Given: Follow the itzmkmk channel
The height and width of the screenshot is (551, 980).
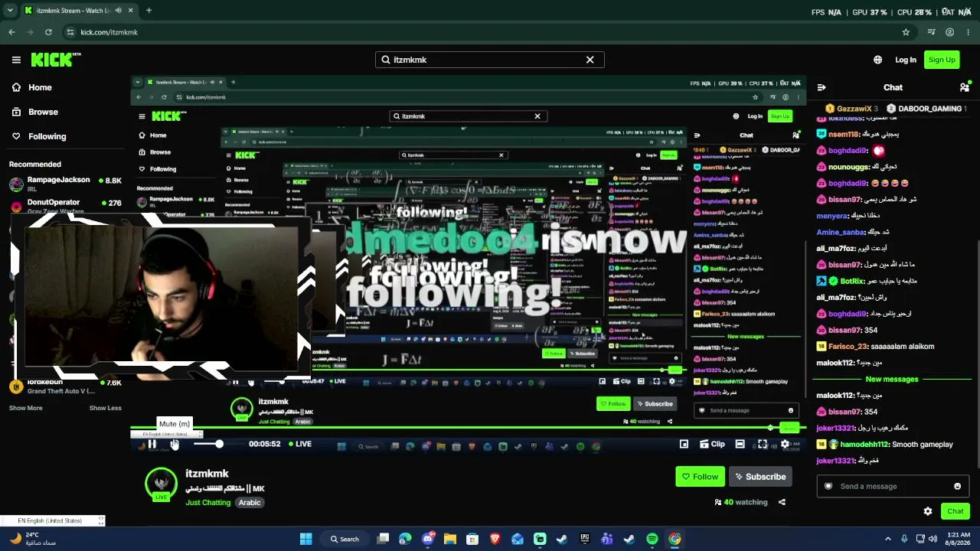Looking at the screenshot, I should (x=700, y=477).
